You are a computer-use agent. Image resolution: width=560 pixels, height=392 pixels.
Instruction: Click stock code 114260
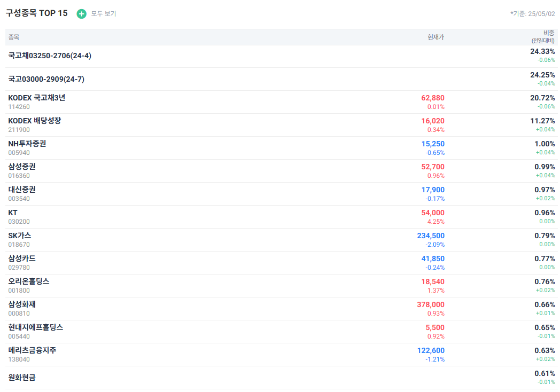(19, 107)
